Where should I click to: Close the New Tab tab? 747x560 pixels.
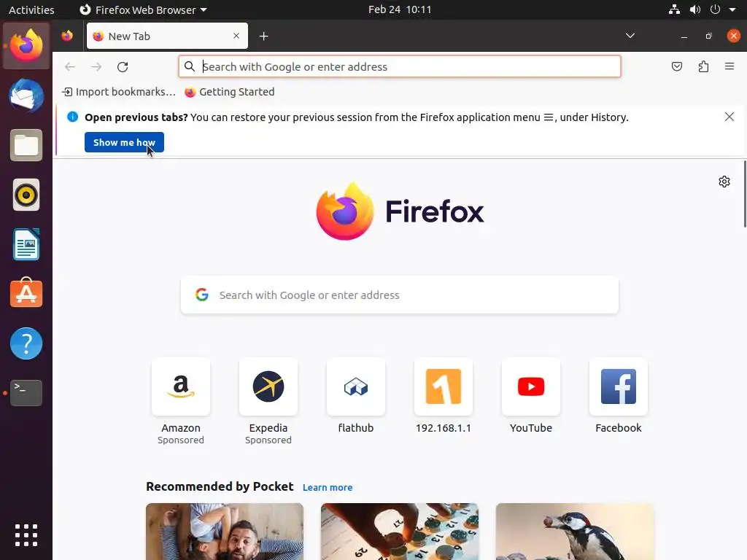tap(236, 36)
